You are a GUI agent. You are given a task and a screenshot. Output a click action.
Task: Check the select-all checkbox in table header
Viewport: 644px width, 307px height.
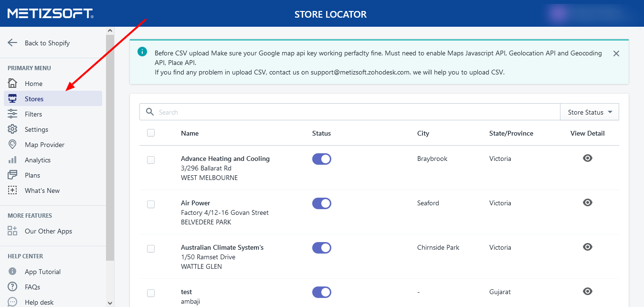coord(151,133)
